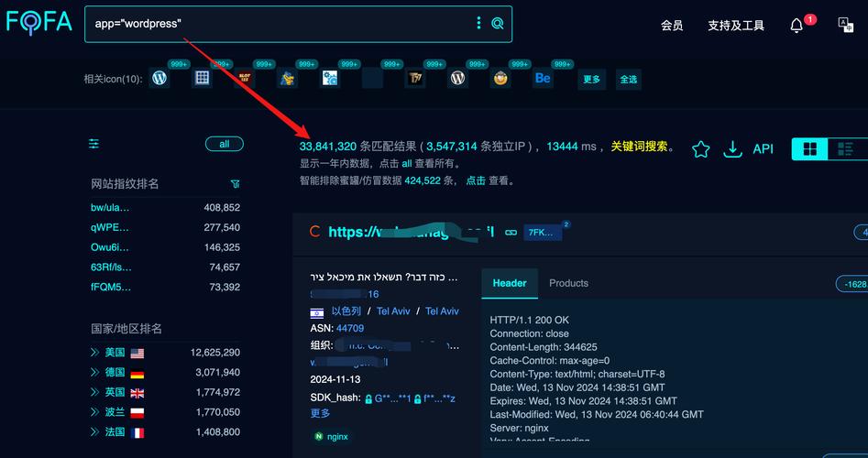The width and height of the screenshot is (868, 458).
Task: Switch to the Products tab
Action: 568,283
